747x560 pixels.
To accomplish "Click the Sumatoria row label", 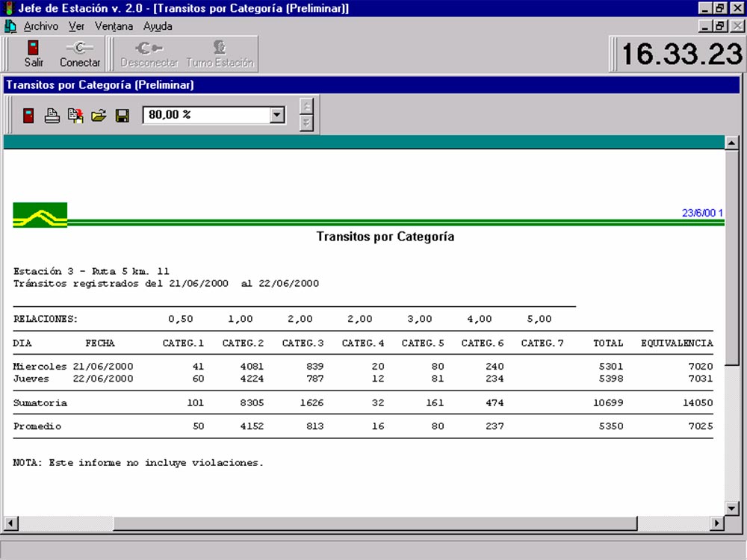I will pos(40,403).
